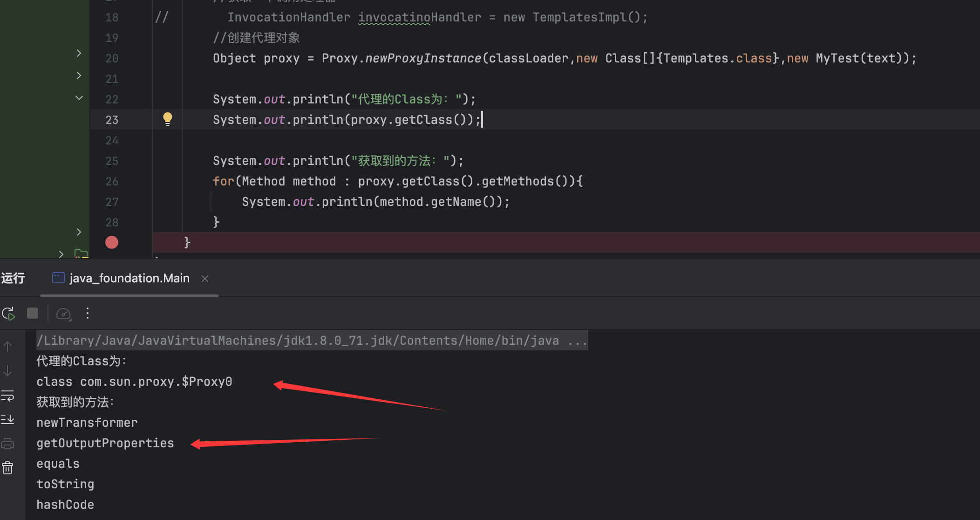Expand the project tree chevron beside line 21
The width and height of the screenshot is (980, 520).
tap(79, 75)
